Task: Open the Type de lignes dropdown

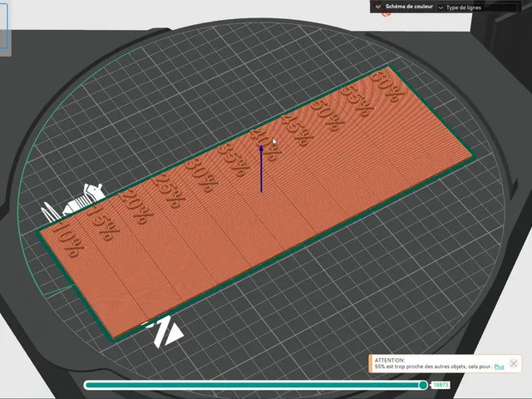Action: (478, 7)
